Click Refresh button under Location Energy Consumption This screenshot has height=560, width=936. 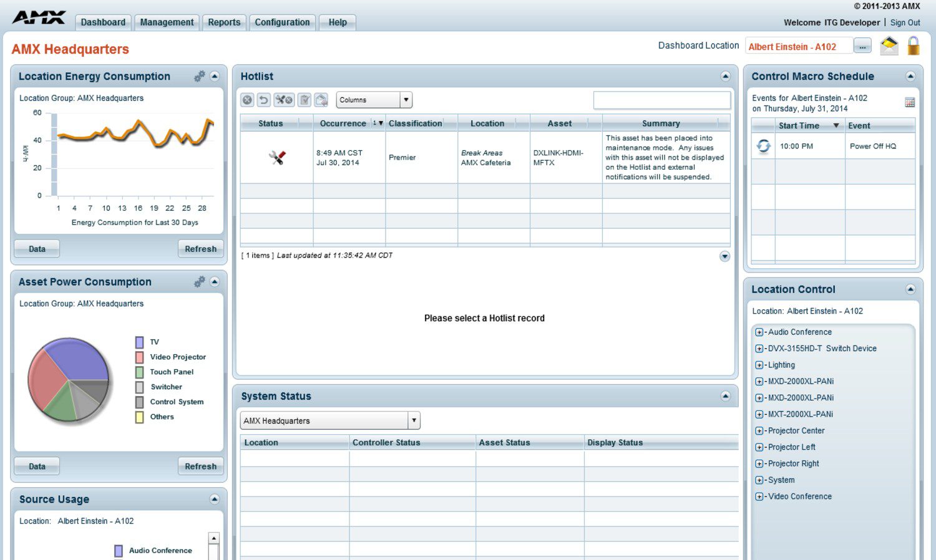pos(200,249)
